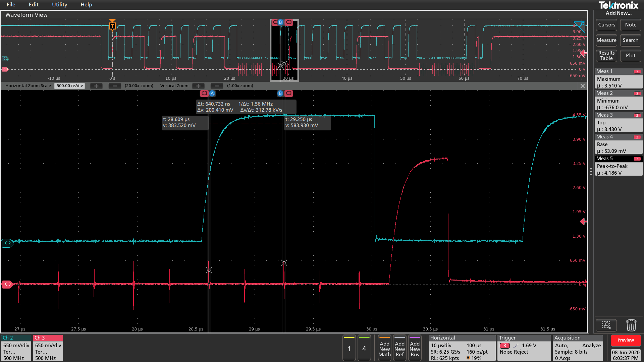Open the Utility menu
Screen dimensions: 644x362
59,5
